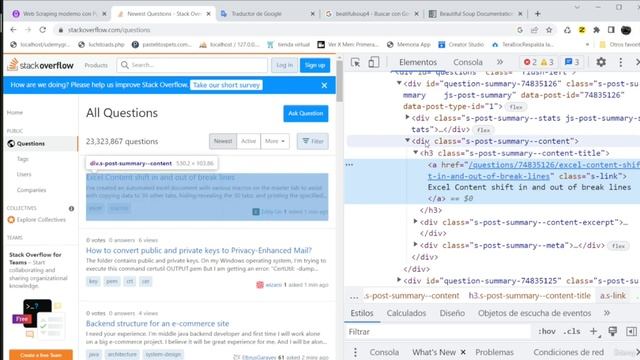The width and height of the screenshot is (640, 360).
Task: Click the Stack Overflow logo
Action: (x=40, y=65)
